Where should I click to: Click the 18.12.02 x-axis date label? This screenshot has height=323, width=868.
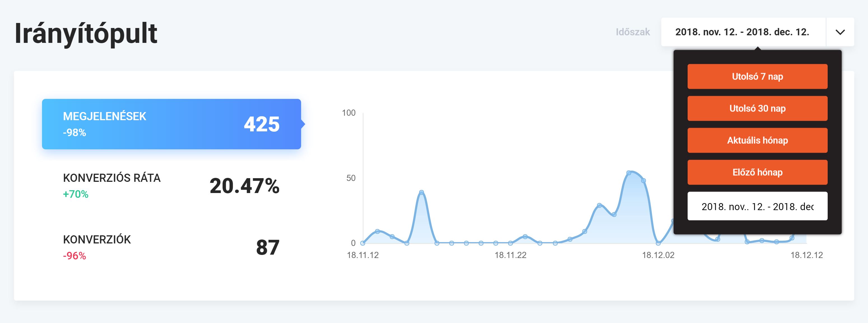tap(658, 255)
